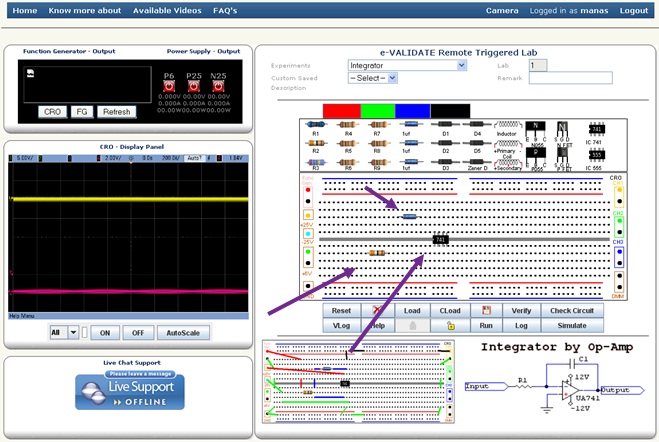Click the reference breadboard wiring thumbnail

tap(358, 382)
